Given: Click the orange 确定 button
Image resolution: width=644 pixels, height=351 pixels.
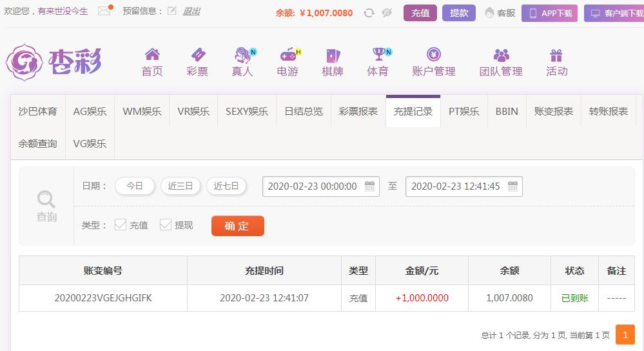Looking at the screenshot, I should pyautogui.click(x=238, y=226).
